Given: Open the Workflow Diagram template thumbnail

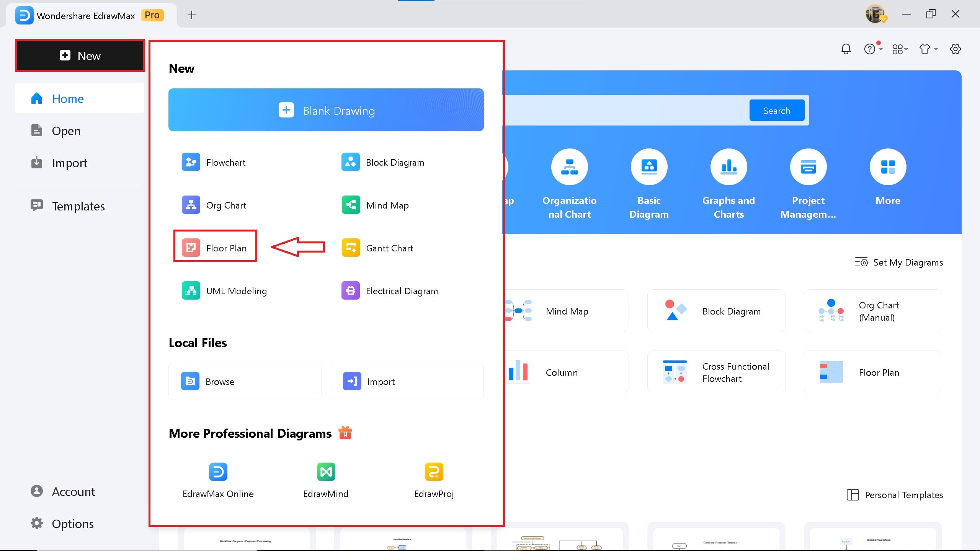Looking at the screenshot, I should pos(246,539).
